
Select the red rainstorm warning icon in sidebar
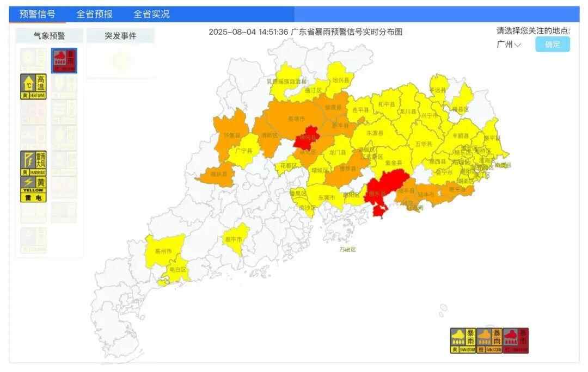coord(64,60)
